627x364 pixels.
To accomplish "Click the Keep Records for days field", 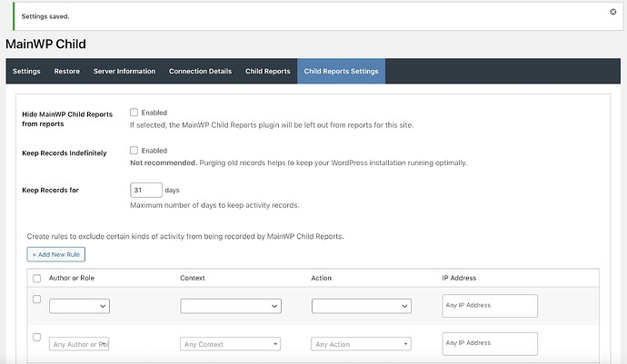I will [x=146, y=191].
